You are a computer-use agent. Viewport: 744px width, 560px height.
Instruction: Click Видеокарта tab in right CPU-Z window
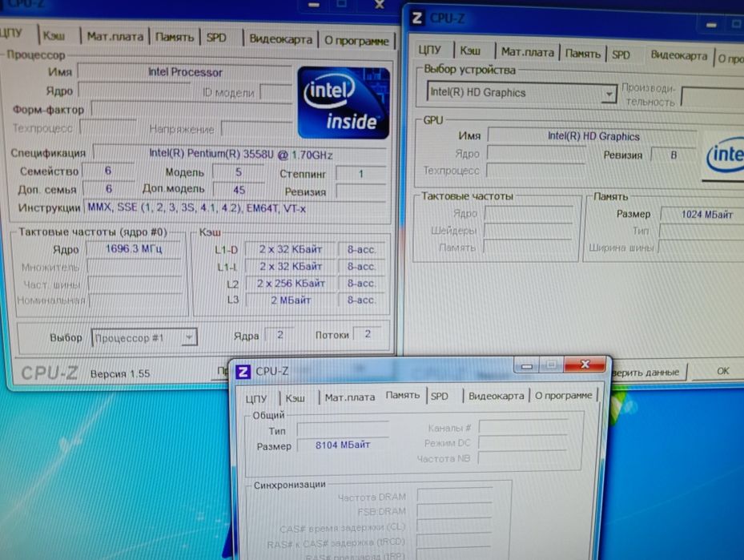(x=679, y=55)
